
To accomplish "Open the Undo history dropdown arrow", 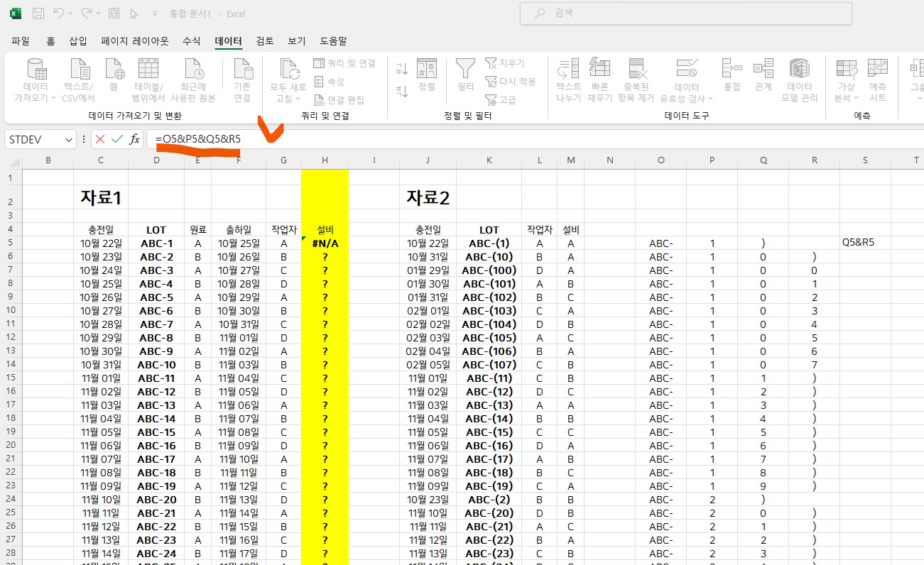I will point(72,13).
